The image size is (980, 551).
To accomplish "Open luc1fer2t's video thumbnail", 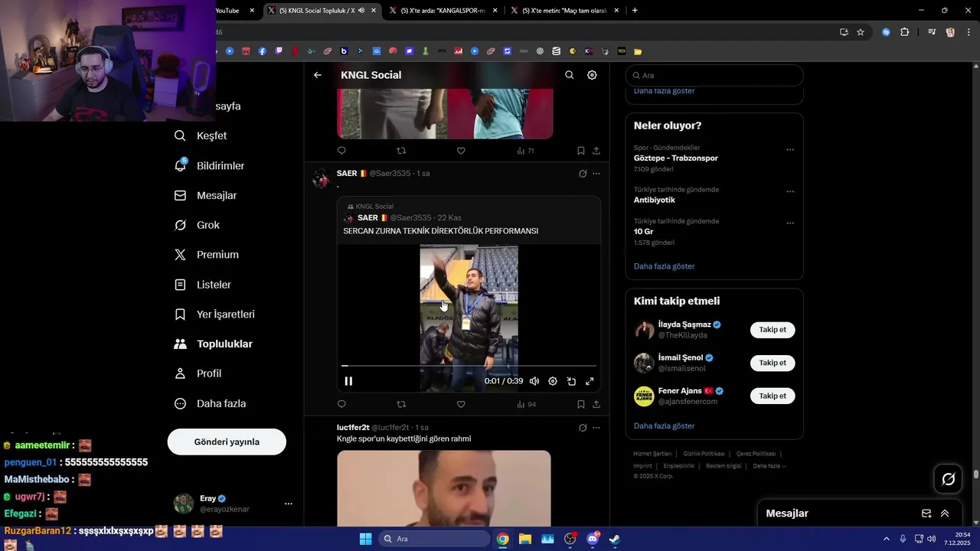I will point(444,487).
